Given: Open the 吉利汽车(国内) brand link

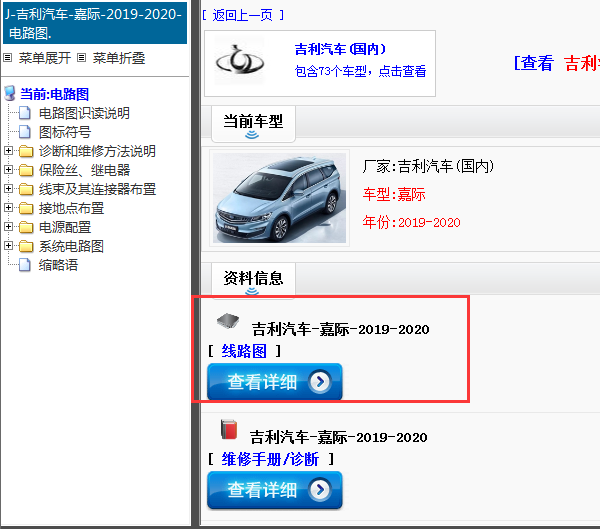Looking at the screenshot, I should [x=340, y=49].
